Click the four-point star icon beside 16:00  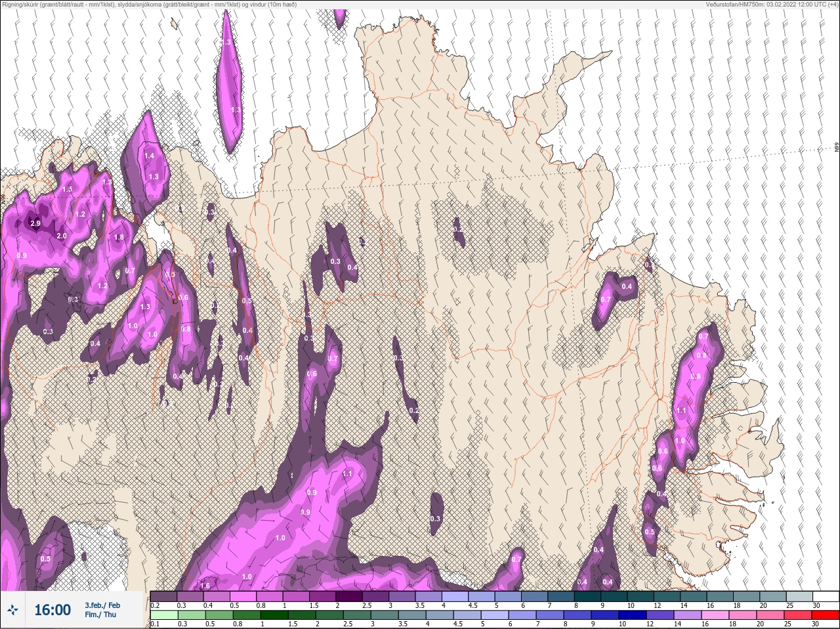(12, 610)
